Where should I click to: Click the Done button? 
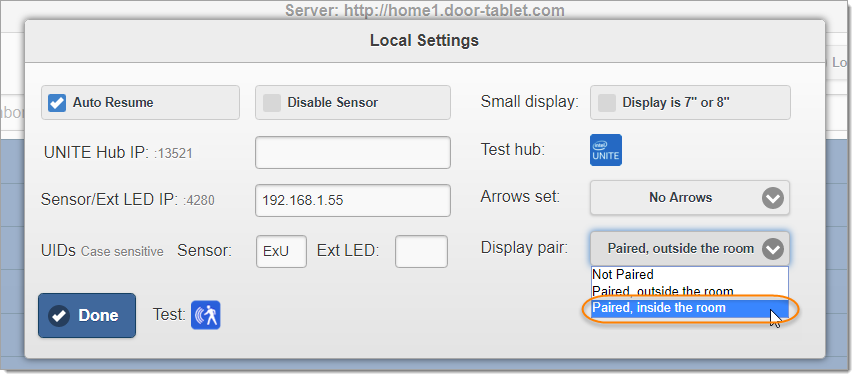[x=87, y=315]
